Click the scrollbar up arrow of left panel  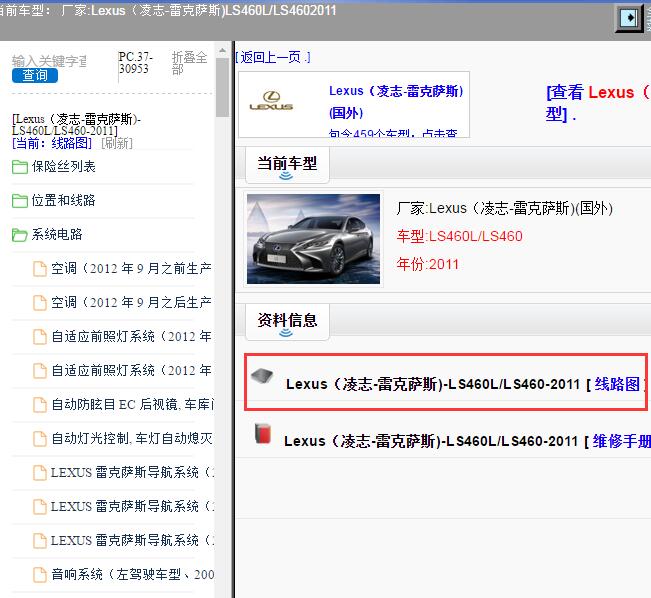pyautogui.click(x=223, y=51)
